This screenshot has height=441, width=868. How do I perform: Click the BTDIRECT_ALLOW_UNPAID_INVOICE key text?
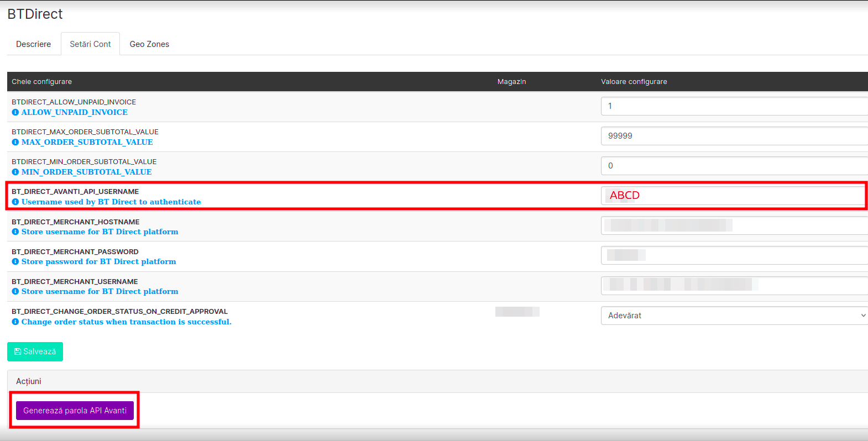(x=74, y=102)
